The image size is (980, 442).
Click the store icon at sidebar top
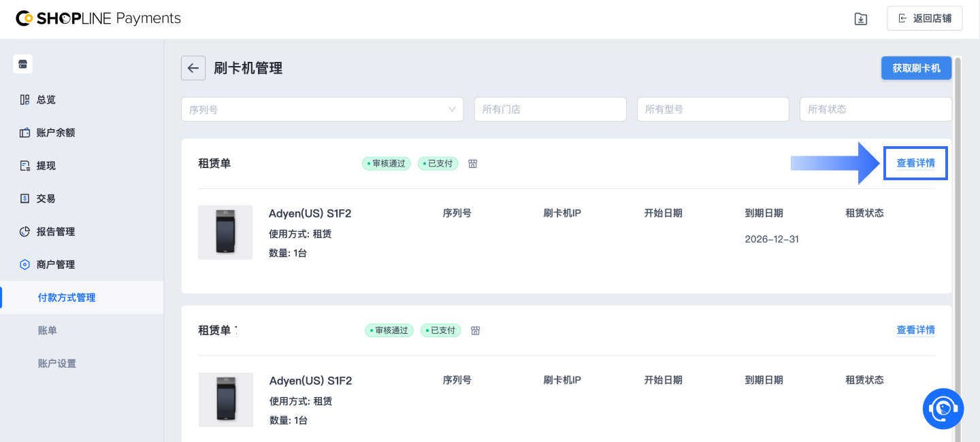[x=23, y=64]
